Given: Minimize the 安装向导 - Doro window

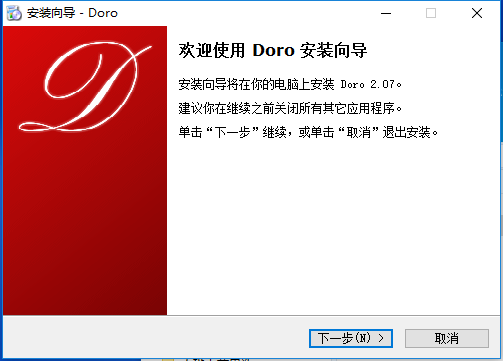Looking at the screenshot, I should coord(386,13).
